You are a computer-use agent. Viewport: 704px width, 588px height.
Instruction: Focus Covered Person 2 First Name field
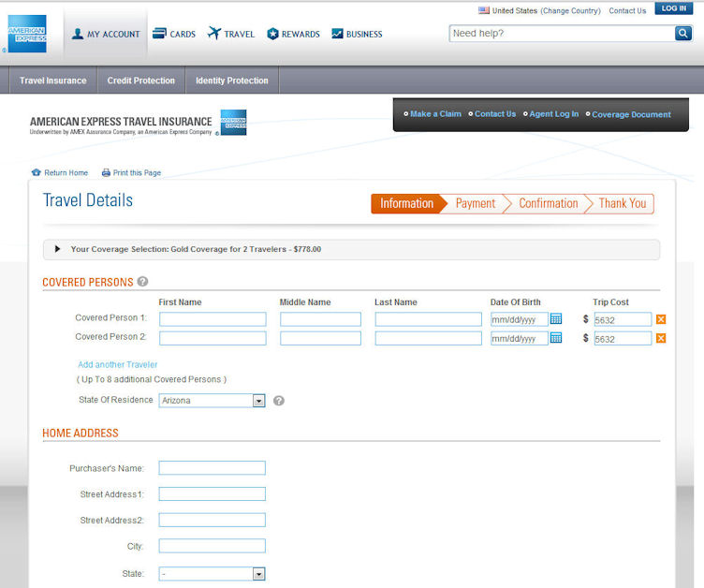pos(213,338)
